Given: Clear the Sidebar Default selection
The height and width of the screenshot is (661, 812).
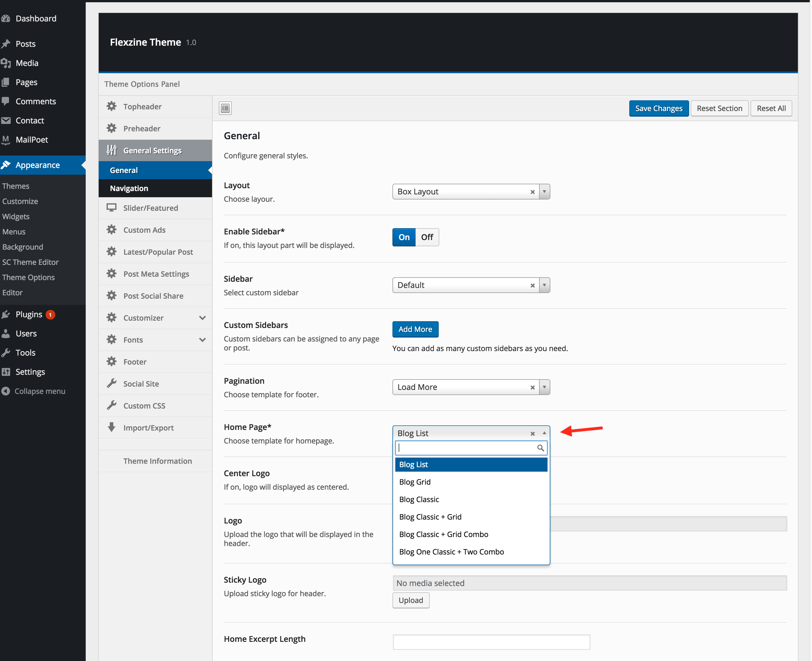Looking at the screenshot, I should point(533,286).
